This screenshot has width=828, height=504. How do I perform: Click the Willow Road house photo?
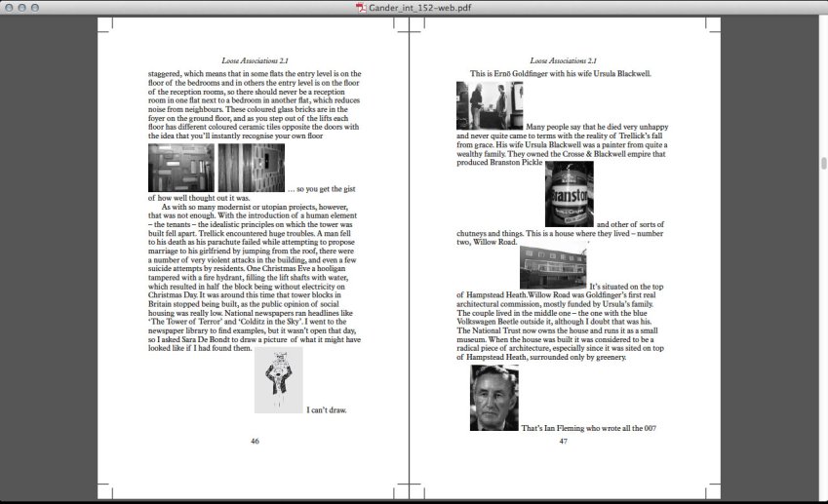point(553,266)
